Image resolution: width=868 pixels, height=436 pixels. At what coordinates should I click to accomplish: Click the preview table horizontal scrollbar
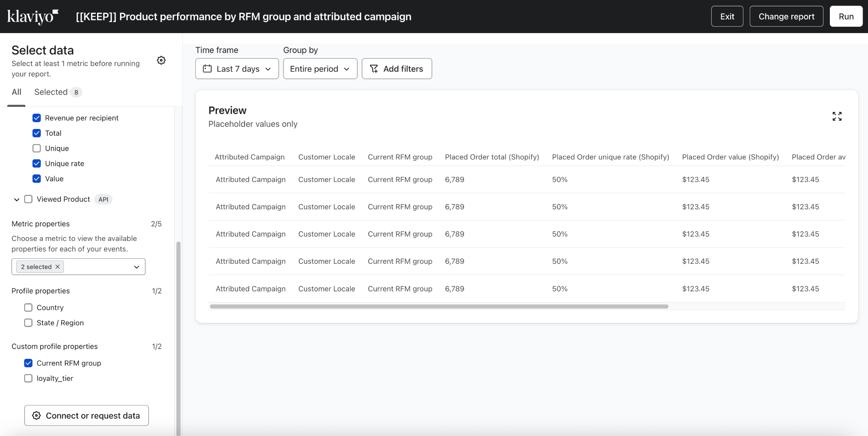point(439,306)
